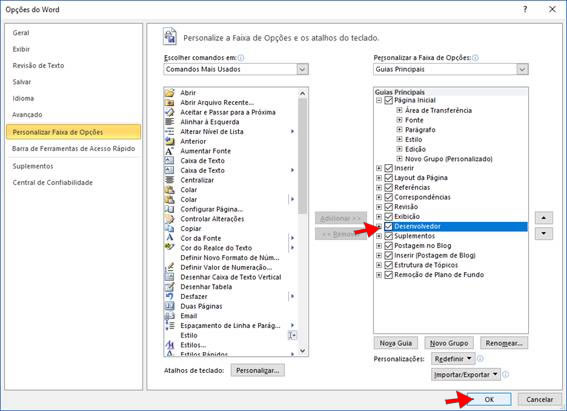Click the Desenhar Caixa de Texto Vertical icon
This screenshot has height=411, width=567.
(x=169, y=277)
